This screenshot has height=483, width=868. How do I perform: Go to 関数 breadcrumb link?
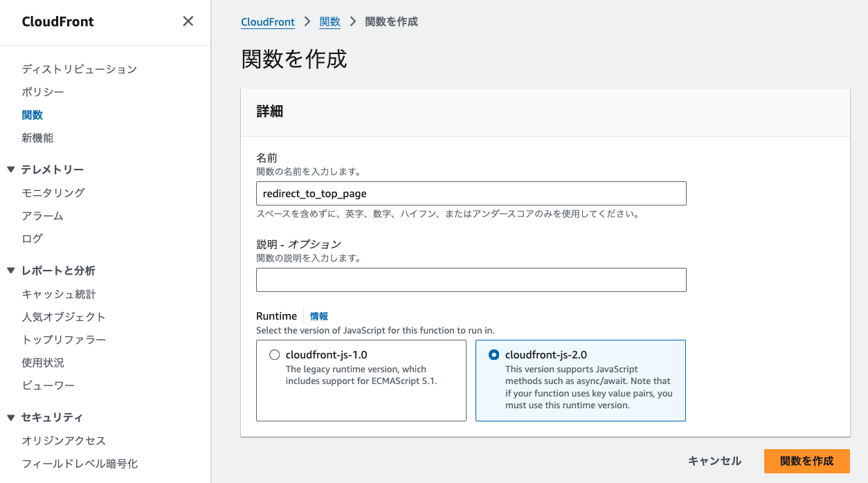tap(329, 22)
